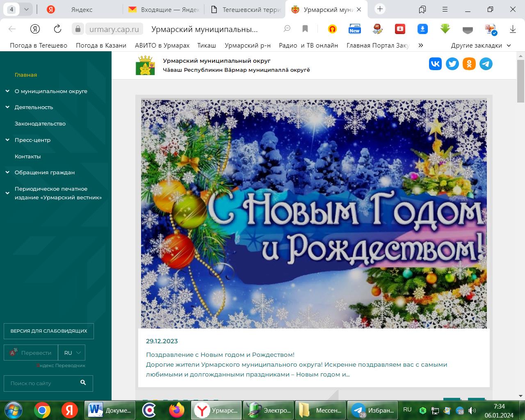
Task: Bookmark this page with the bookmark icon
Action: coord(305,29)
